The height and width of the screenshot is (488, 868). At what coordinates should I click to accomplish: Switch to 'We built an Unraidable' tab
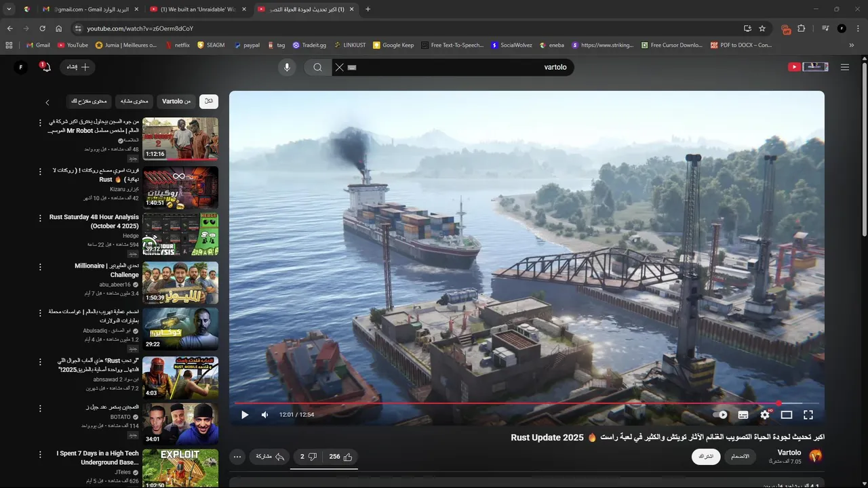(x=197, y=9)
